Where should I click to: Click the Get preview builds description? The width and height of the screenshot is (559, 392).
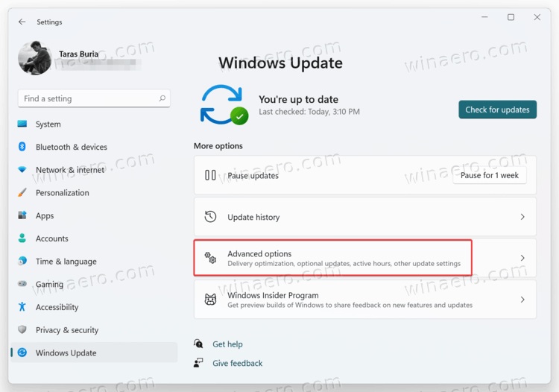tap(350, 305)
